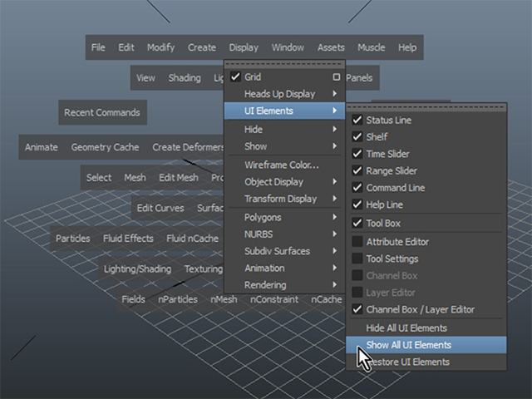Open the Window menu
The image size is (532, 399).
click(x=288, y=47)
